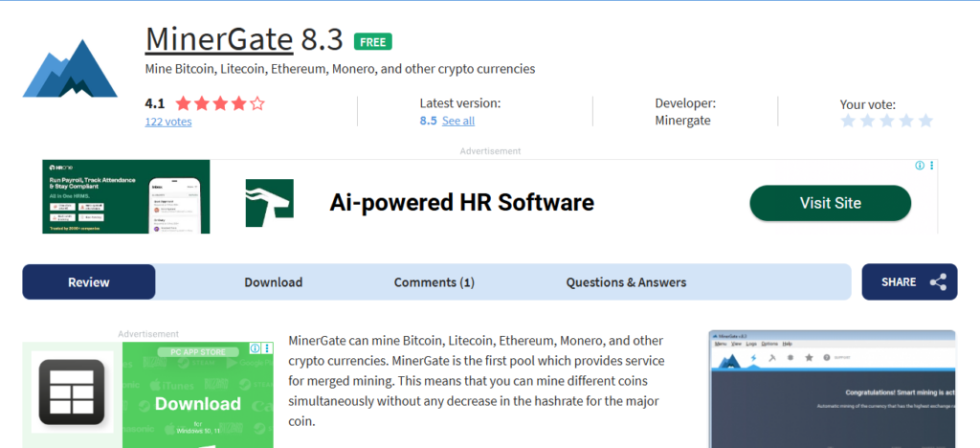Click the HROne ad banner image
The height and width of the screenshot is (448, 980).
(126, 197)
